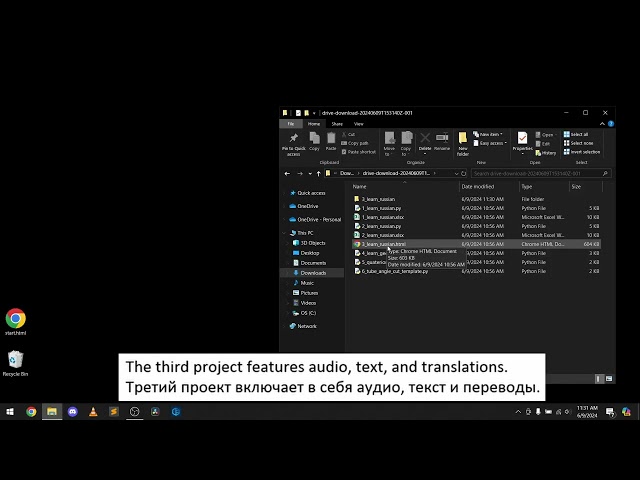The image size is (640, 480).
Task: Click Edit in the Open group
Action: [x=542, y=144]
